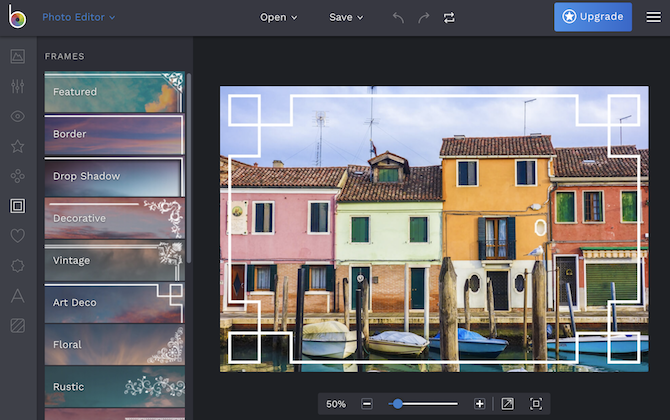Select the Edit sliders sidebar icon
The height and width of the screenshot is (420, 670).
pyautogui.click(x=17, y=86)
